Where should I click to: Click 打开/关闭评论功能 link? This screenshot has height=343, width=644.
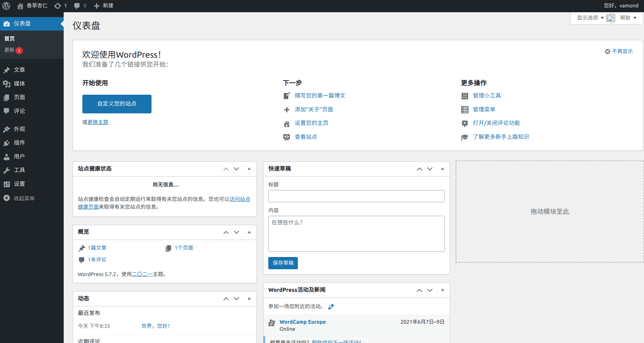click(x=496, y=123)
